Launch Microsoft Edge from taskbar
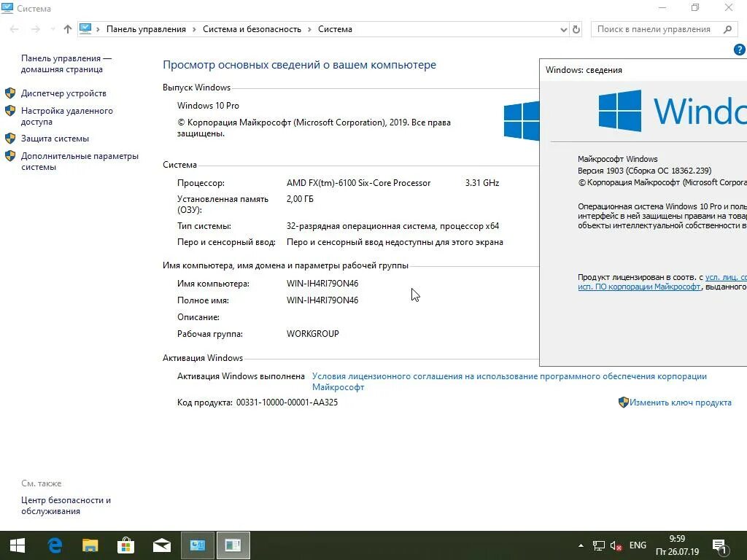The image size is (747, 560). 55,545
